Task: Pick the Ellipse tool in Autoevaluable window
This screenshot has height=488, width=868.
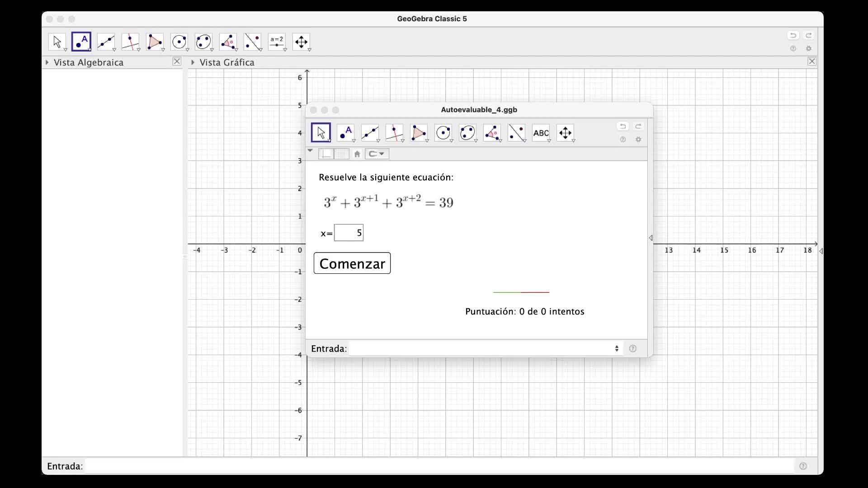Action: pyautogui.click(x=467, y=133)
